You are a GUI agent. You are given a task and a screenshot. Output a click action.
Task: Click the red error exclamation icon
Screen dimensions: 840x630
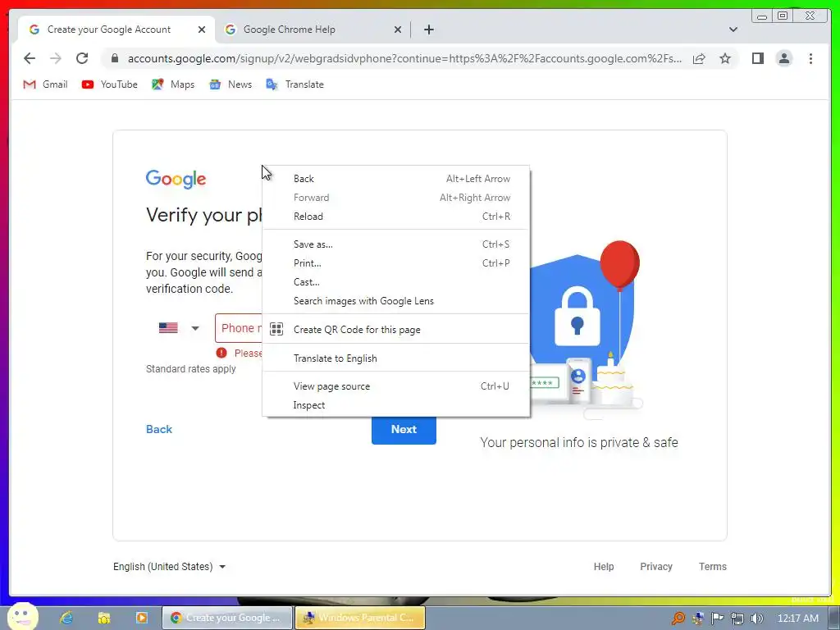[221, 353]
